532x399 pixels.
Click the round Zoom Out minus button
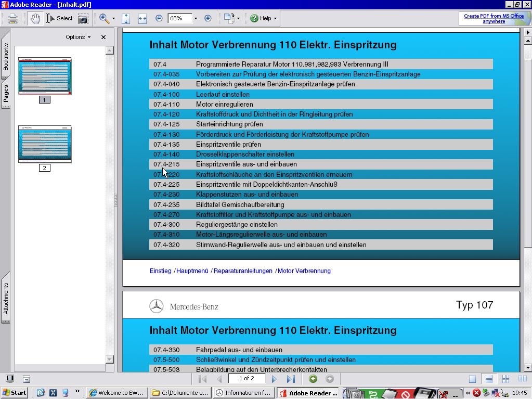click(159, 18)
